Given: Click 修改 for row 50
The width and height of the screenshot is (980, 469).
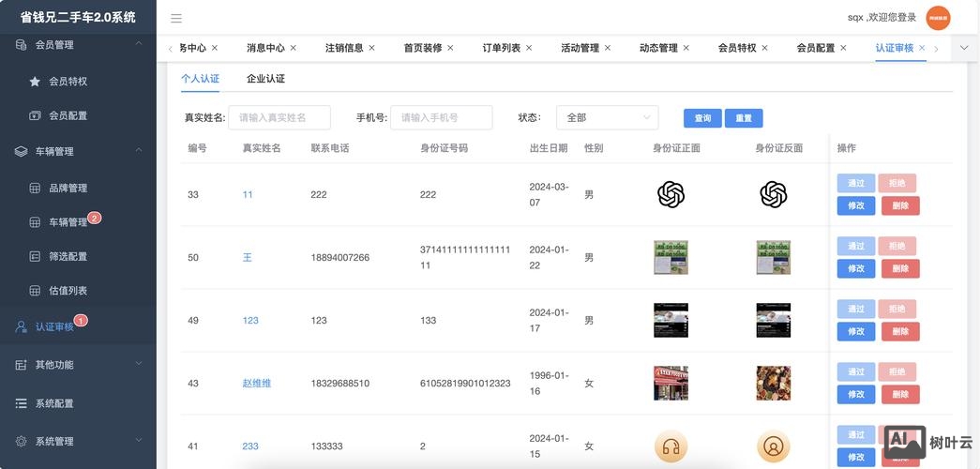Looking at the screenshot, I should pyautogui.click(x=856, y=269).
